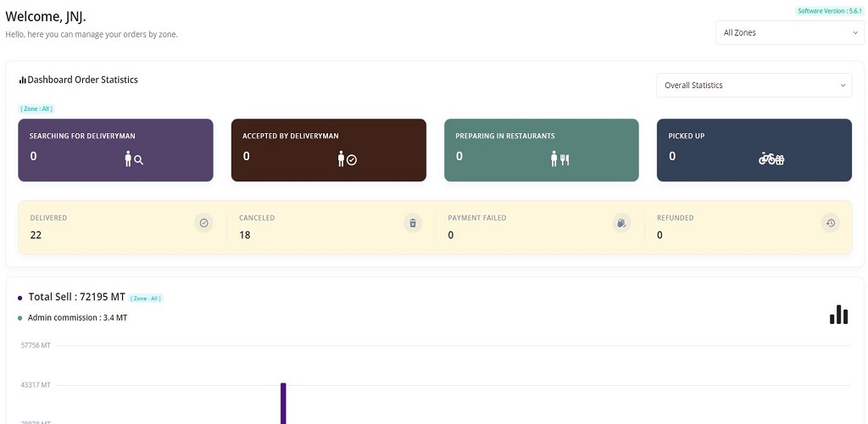Click the purple bar in the sales chart
Viewport: 868px width, 424px height.
(283, 404)
